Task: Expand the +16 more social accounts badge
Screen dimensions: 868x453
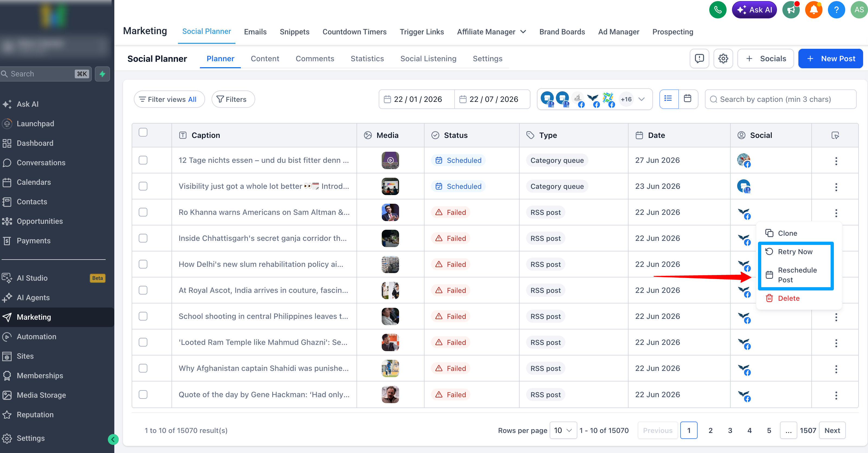Action: [626, 99]
